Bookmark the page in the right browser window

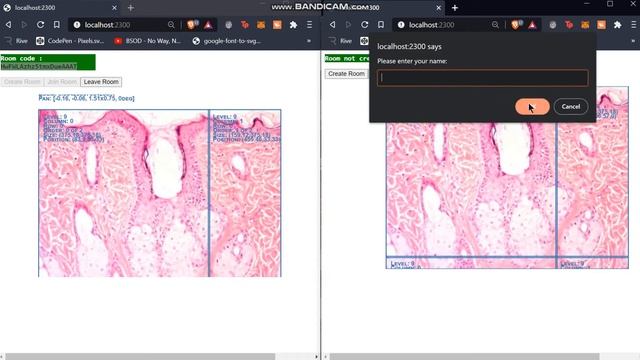[381, 25]
